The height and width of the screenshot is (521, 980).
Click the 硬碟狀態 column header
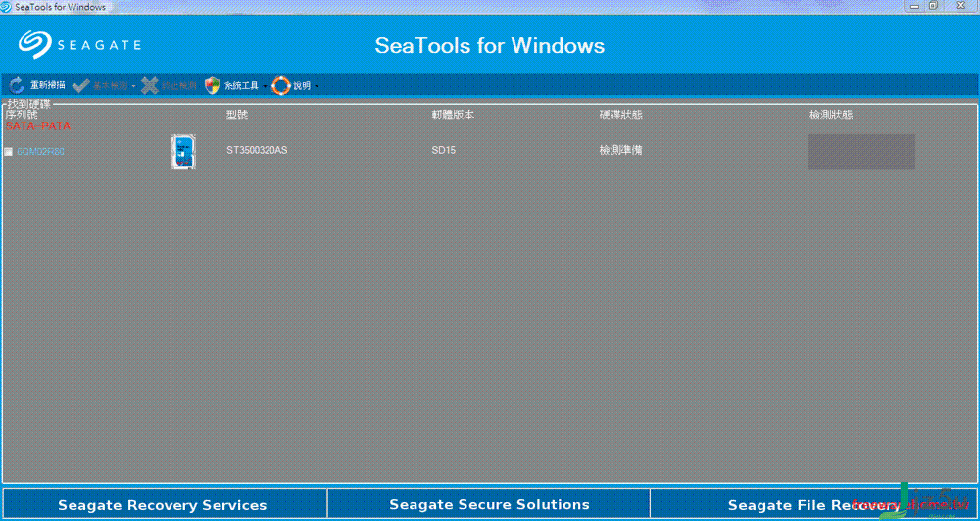(620, 115)
